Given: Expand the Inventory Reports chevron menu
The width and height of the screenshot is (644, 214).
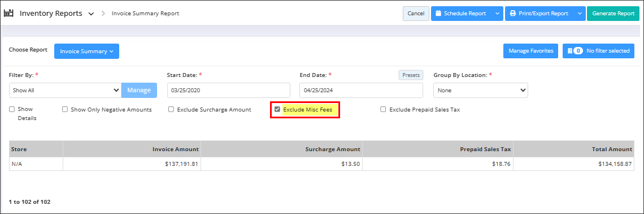Looking at the screenshot, I should point(91,14).
